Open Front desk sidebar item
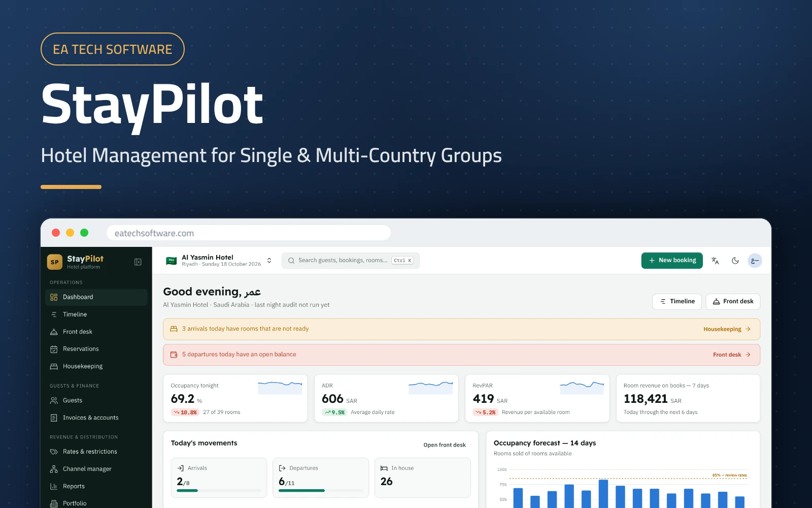Image resolution: width=812 pixels, height=508 pixels. pyautogui.click(x=96, y=332)
